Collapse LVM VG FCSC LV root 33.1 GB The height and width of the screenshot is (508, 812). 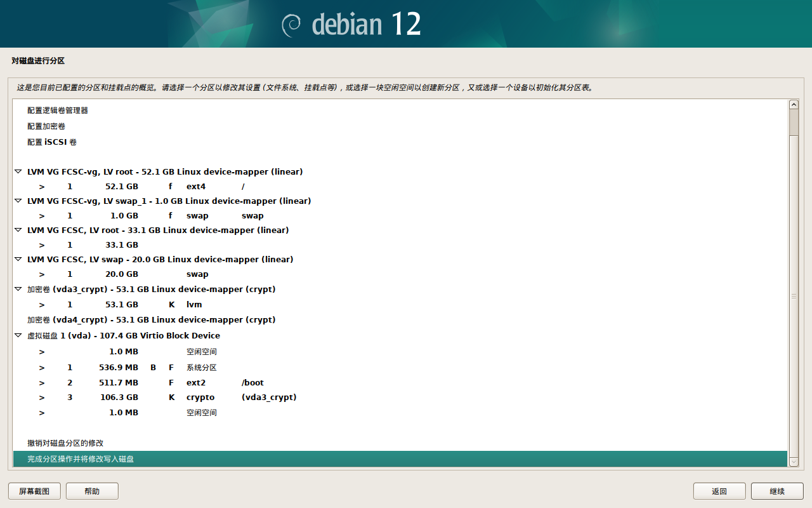click(x=18, y=231)
